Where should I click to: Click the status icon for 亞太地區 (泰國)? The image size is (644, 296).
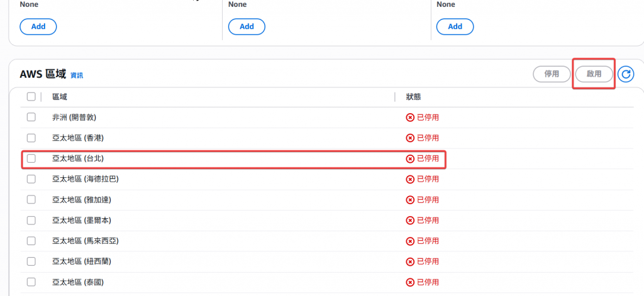coord(410,282)
